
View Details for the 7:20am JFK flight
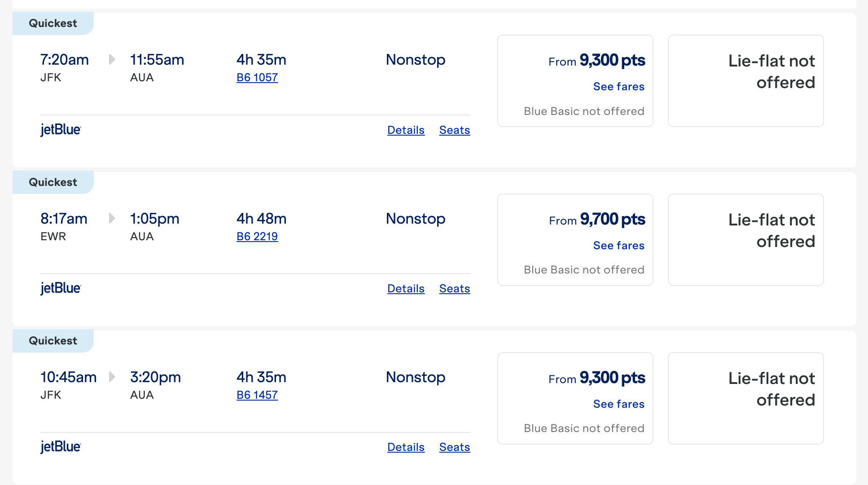(x=406, y=130)
